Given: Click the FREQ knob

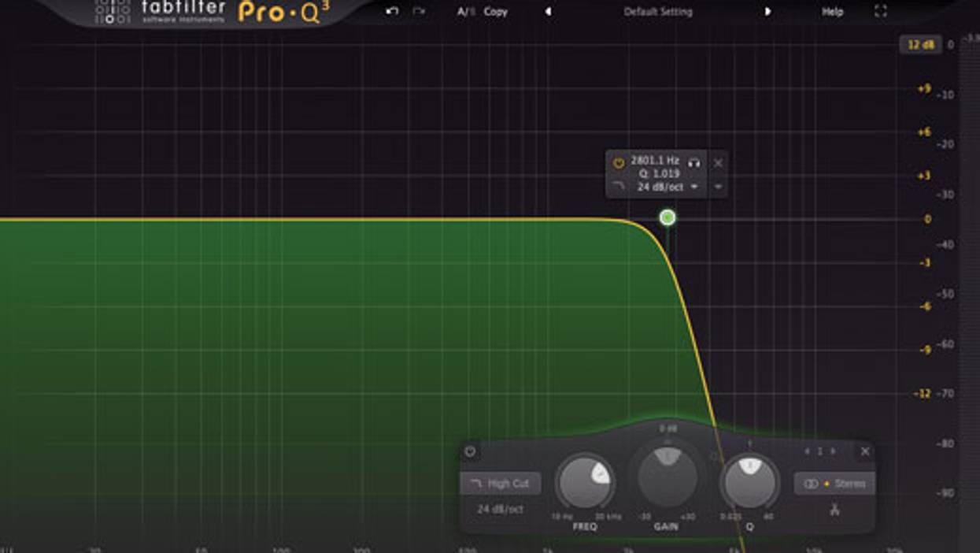Looking at the screenshot, I should point(585,481).
